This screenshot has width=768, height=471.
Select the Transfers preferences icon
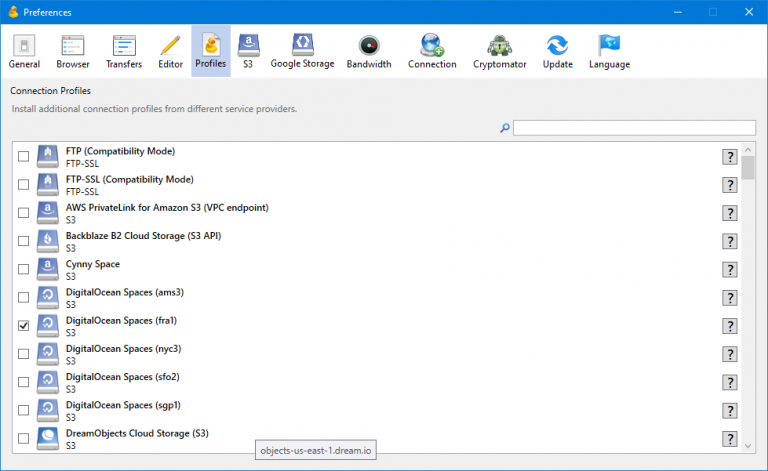[124, 51]
